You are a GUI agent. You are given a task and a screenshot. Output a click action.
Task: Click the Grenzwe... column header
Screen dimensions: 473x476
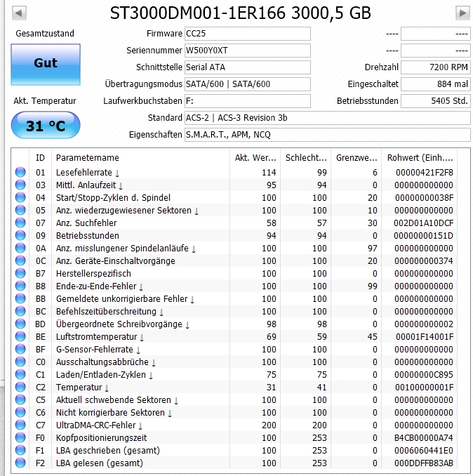(357, 158)
